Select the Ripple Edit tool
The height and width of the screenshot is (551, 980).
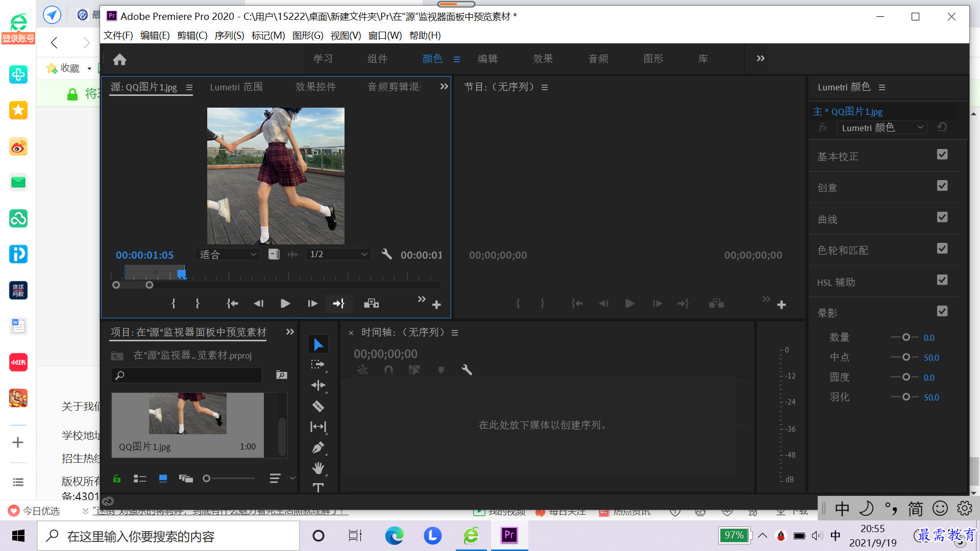(x=318, y=385)
